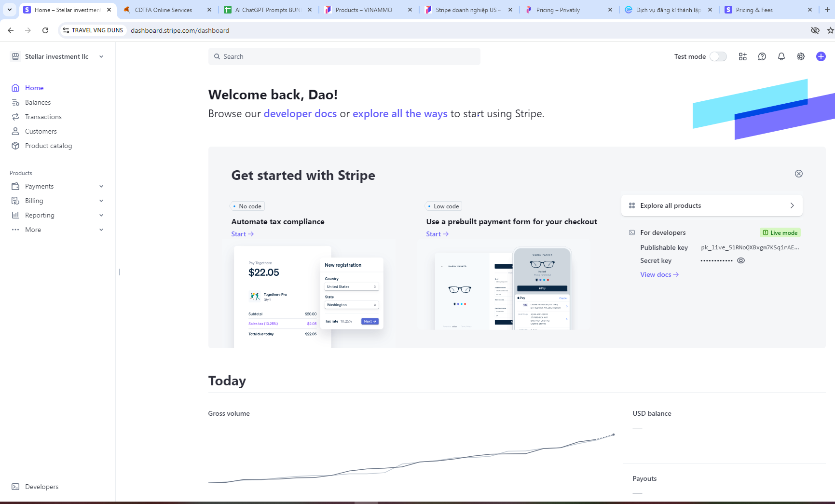Switch to Products – VINAMMO tab
The image size is (835, 504).
368,10
